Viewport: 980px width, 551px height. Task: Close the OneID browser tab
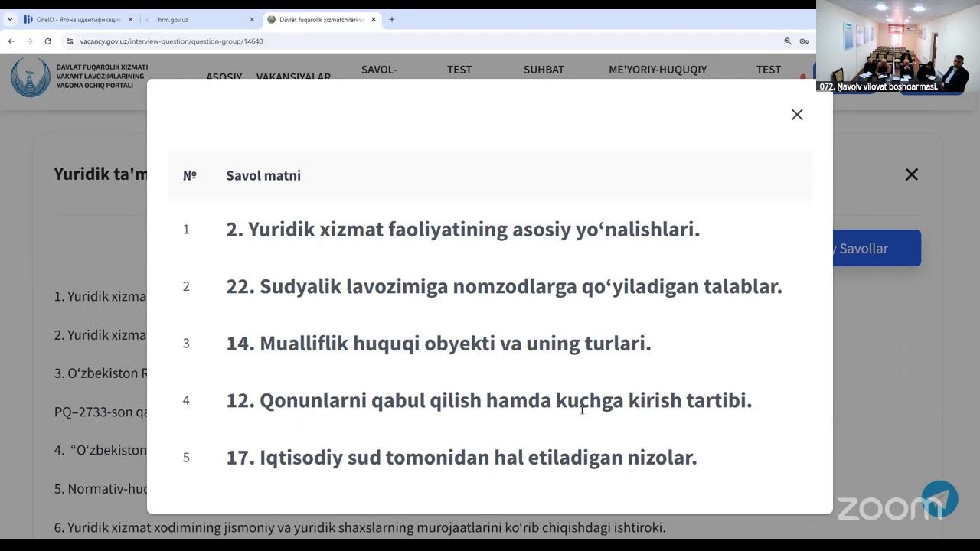[130, 19]
